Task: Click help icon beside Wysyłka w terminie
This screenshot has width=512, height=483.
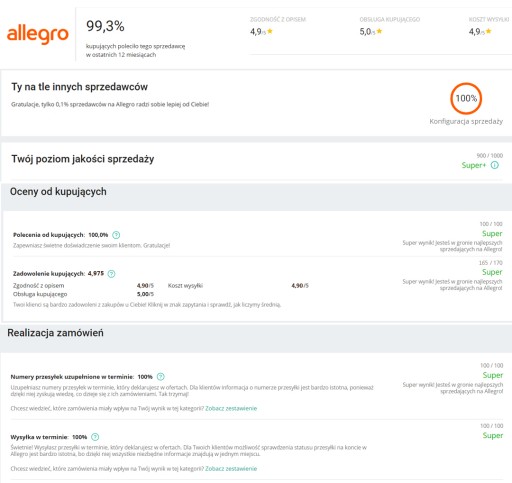Action: pos(95,437)
